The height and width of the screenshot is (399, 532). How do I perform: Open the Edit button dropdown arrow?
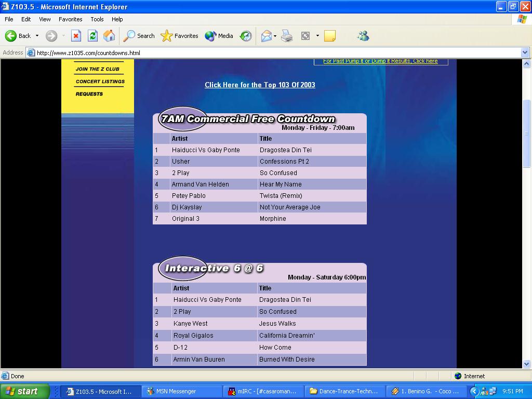coord(317,36)
